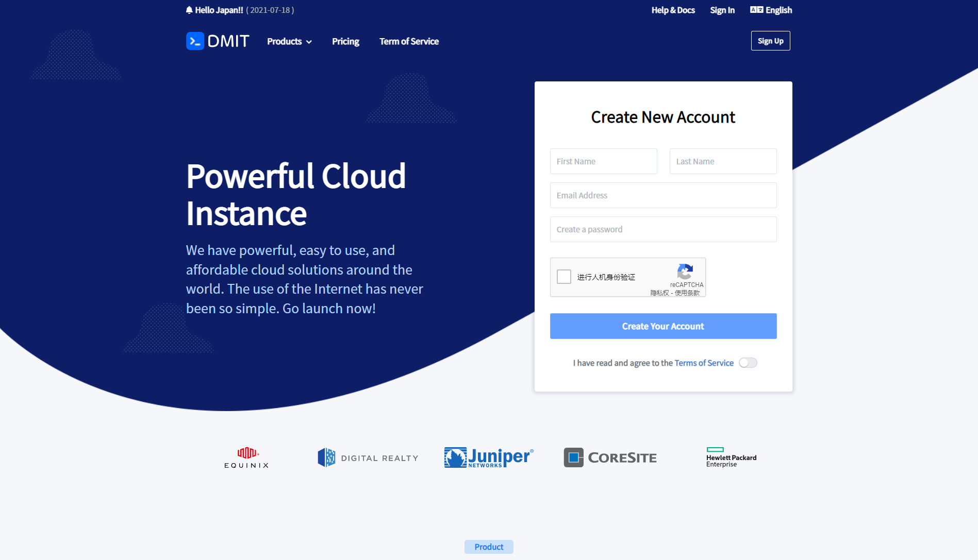Click the DMIT terminal logo icon
Screen dimensions: 978x560
pyautogui.click(x=195, y=41)
